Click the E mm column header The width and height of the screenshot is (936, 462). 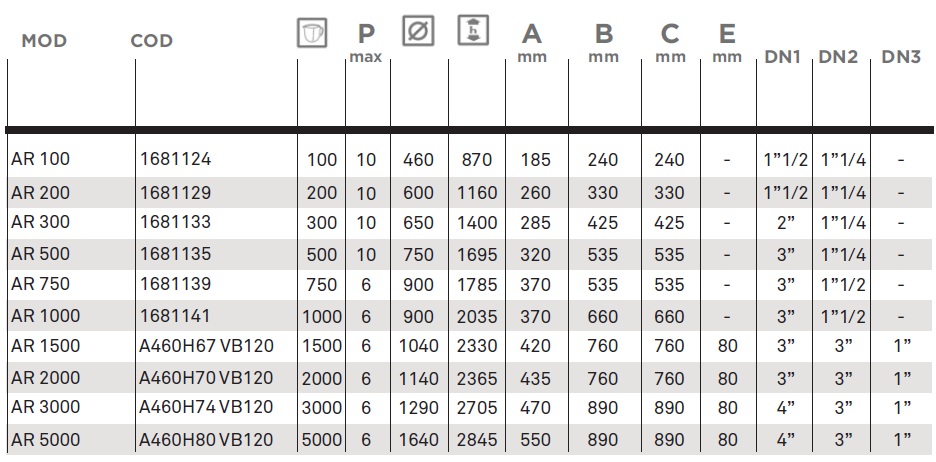[727, 43]
